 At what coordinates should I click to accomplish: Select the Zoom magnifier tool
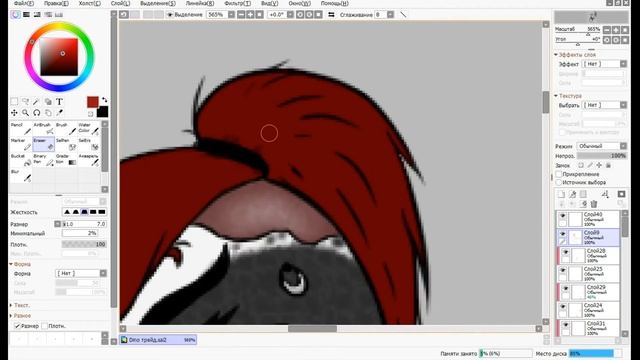point(25,113)
